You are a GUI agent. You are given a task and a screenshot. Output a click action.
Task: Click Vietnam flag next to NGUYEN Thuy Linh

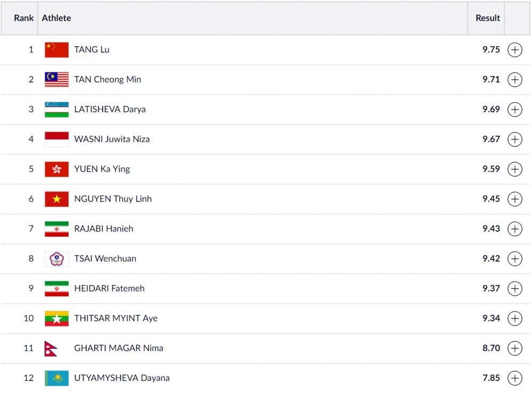coord(56,199)
